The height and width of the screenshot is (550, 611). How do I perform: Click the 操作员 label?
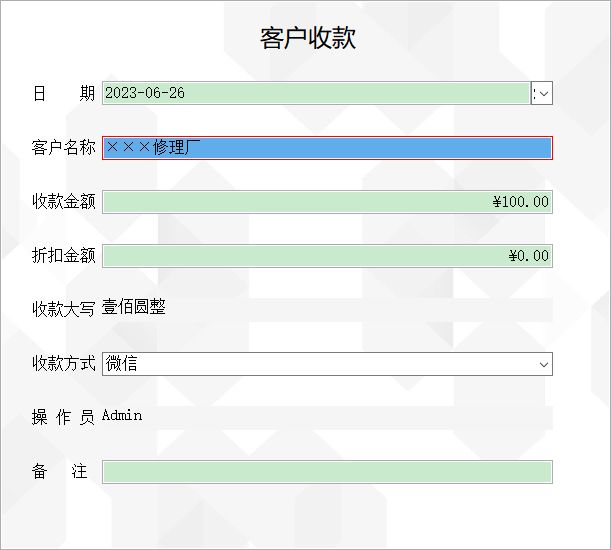click(64, 417)
